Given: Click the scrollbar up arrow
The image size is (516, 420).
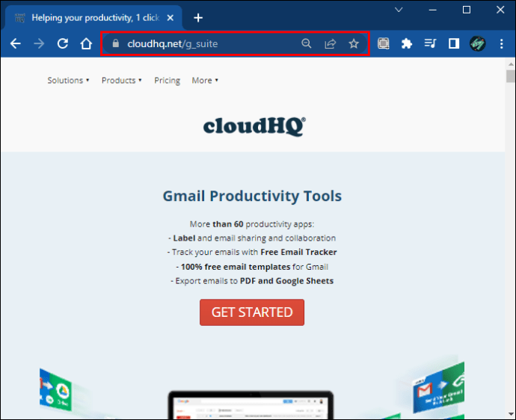Looking at the screenshot, I should [x=511, y=64].
